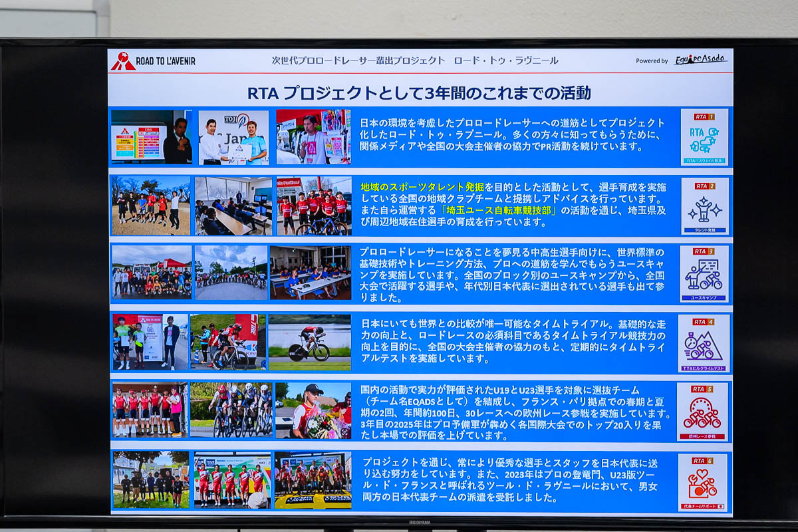Screen dimensions: 798x532
Task: Open the RTA 3 youth camp icon
Action: [x=704, y=274]
